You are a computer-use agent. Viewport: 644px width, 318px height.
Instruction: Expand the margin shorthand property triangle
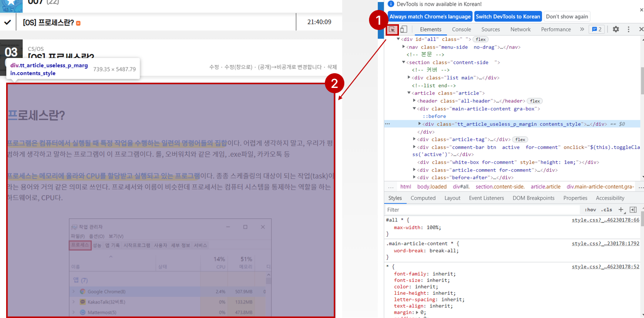click(x=417, y=312)
